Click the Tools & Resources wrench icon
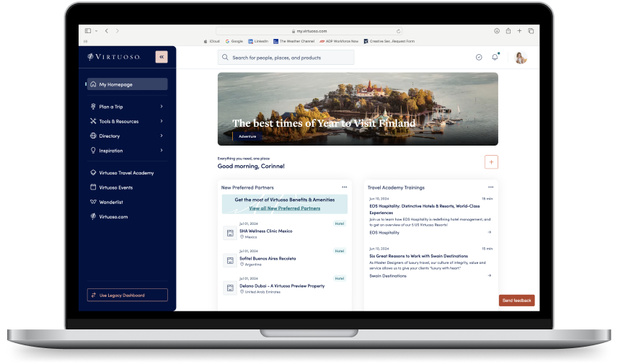618x364 pixels. (93, 121)
